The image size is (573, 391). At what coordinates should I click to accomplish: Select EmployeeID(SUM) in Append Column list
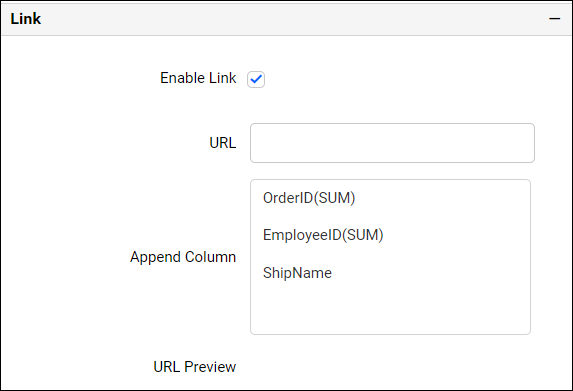click(x=323, y=235)
